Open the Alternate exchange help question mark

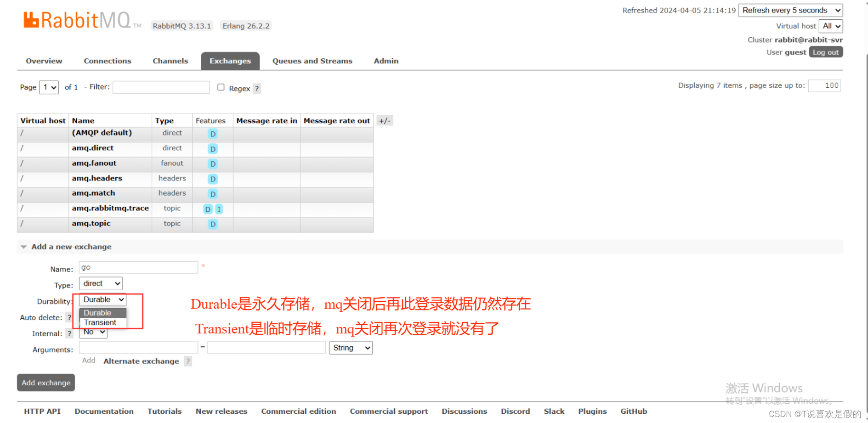click(x=187, y=361)
